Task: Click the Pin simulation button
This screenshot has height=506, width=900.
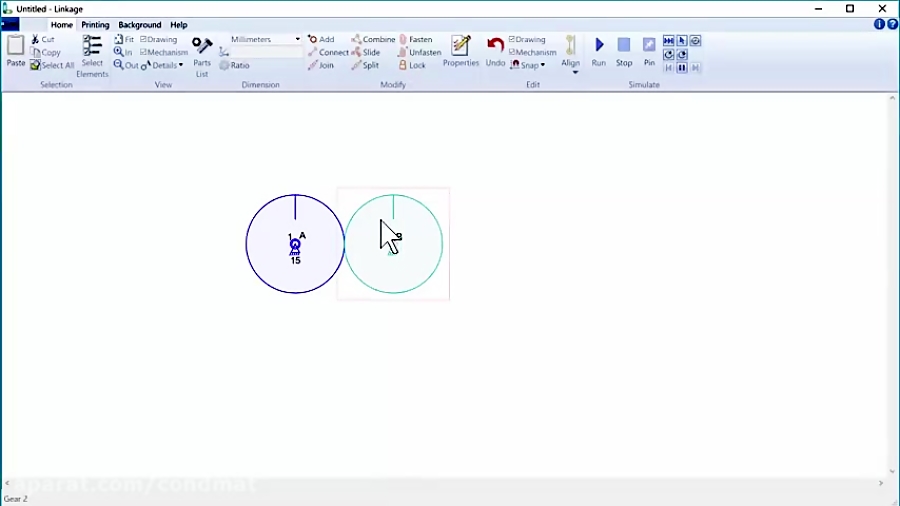Action: pos(649,51)
